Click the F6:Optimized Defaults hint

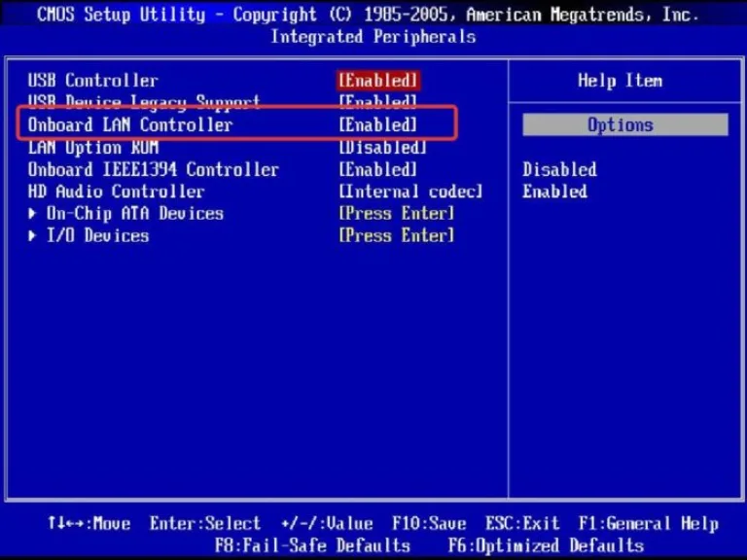pos(546,545)
